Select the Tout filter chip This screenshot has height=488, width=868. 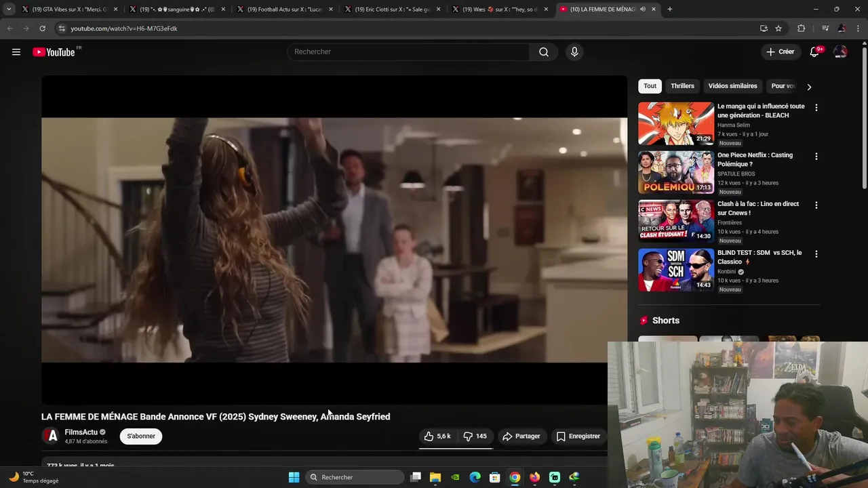[650, 86]
